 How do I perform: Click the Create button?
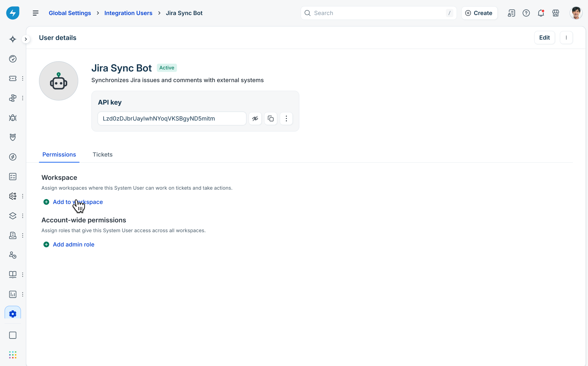point(479,13)
